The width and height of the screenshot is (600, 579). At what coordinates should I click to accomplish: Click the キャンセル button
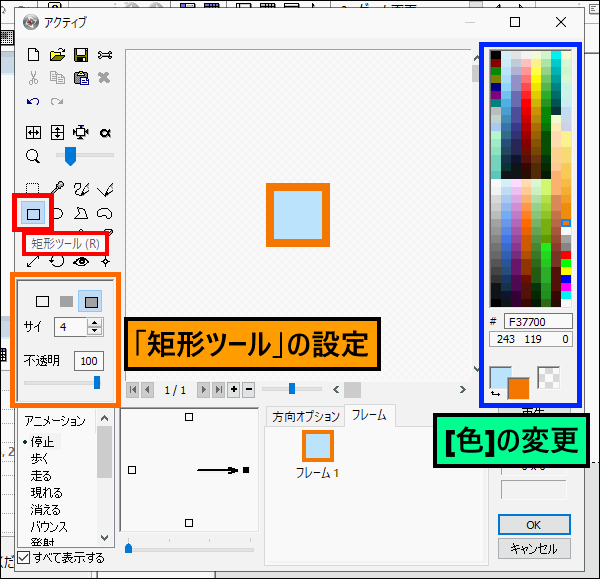point(534,549)
